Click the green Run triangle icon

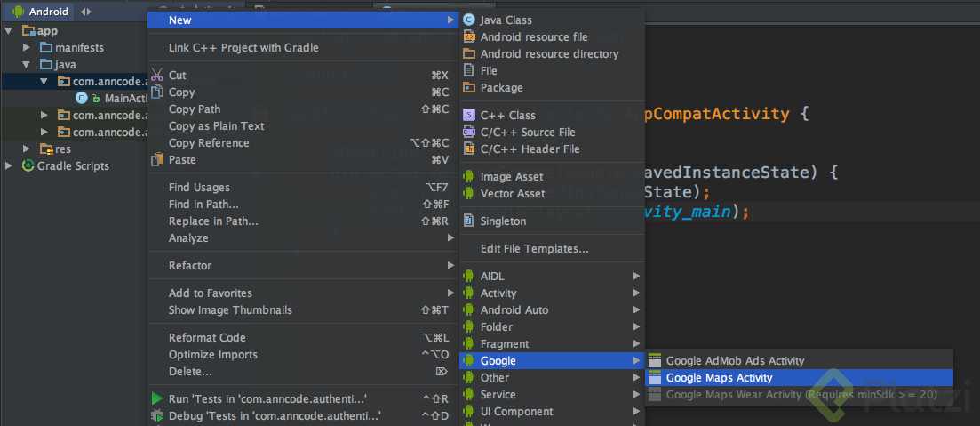coord(157,398)
